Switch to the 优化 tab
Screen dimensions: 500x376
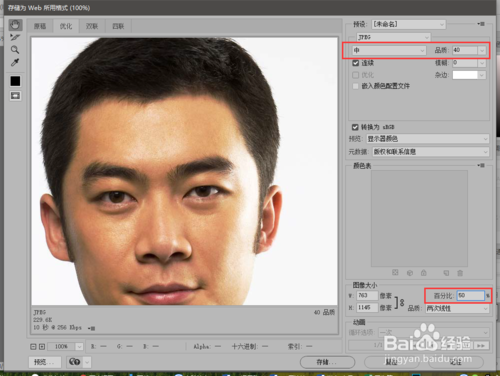click(66, 26)
